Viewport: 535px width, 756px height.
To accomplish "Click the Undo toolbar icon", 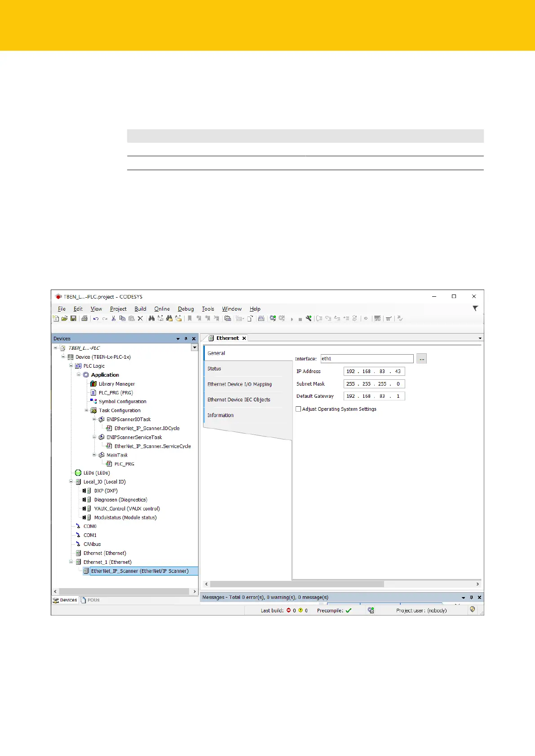I will [x=96, y=318].
